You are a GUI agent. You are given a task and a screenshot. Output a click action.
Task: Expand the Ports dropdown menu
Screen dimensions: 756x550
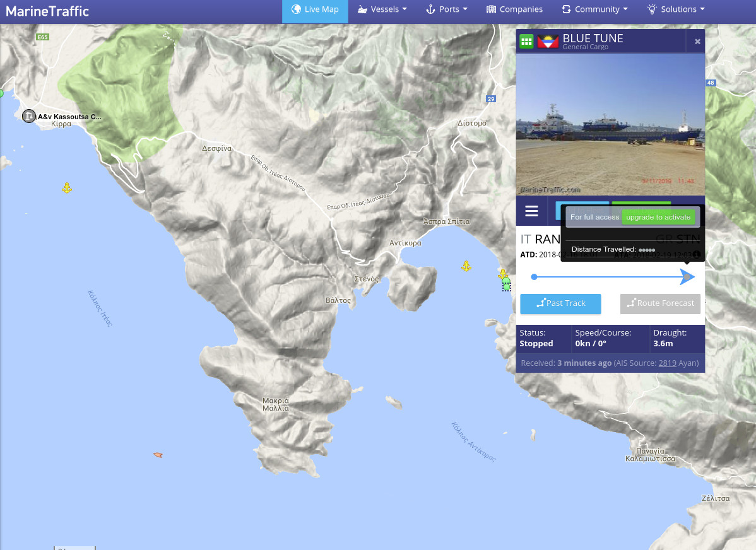click(x=446, y=9)
